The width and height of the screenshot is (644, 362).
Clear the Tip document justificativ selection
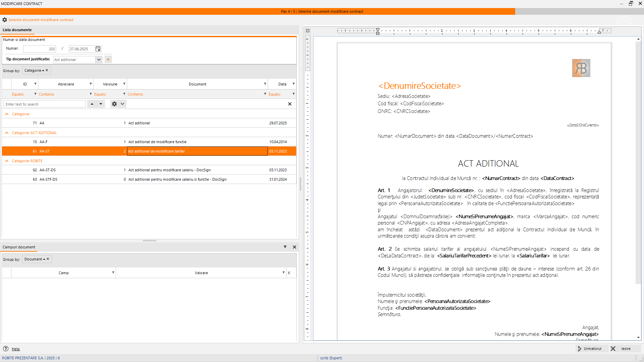coord(108,60)
